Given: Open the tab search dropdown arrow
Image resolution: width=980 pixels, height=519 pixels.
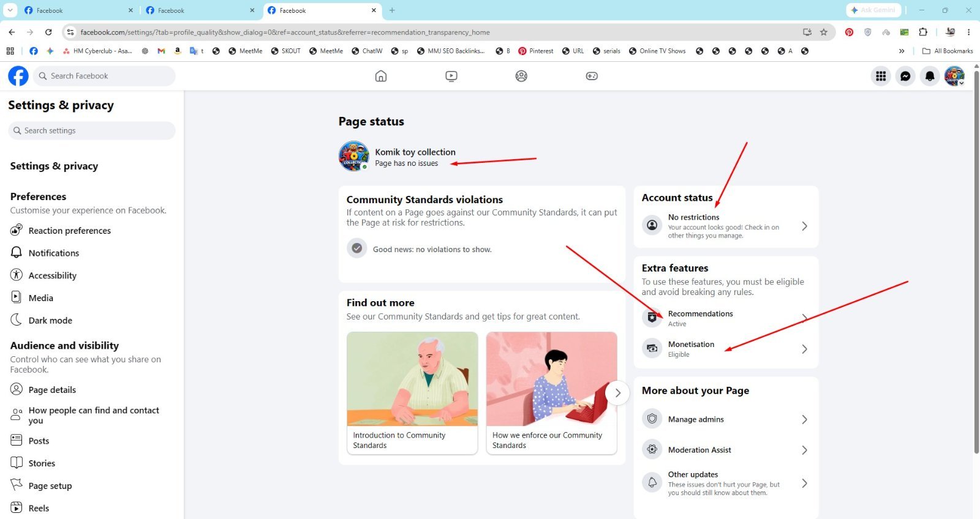Looking at the screenshot, I should [10, 10].
